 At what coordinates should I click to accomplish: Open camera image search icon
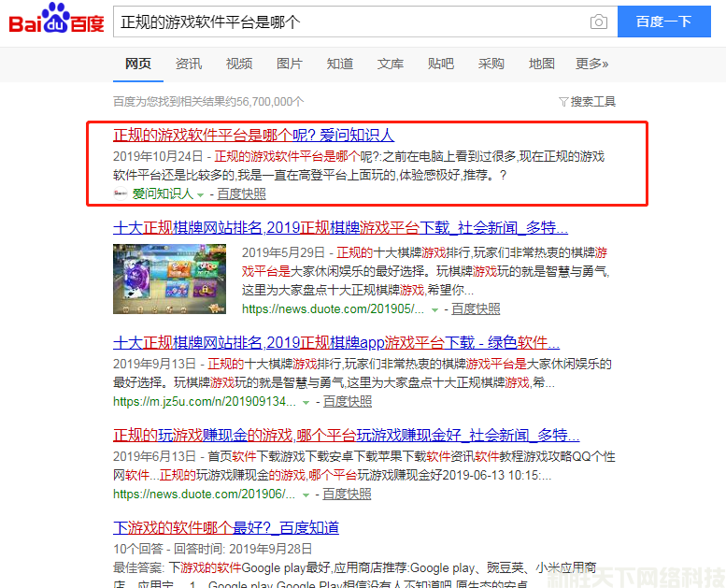(x=598, y=22)
